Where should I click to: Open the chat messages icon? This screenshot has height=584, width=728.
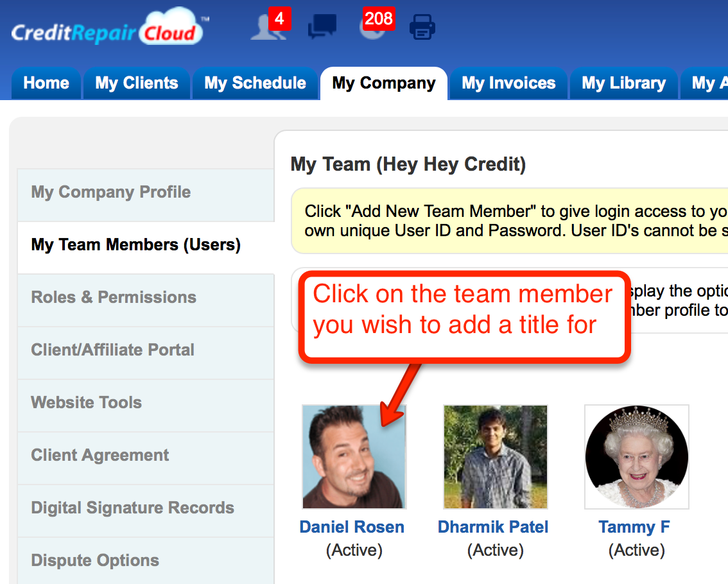(322, 26)
